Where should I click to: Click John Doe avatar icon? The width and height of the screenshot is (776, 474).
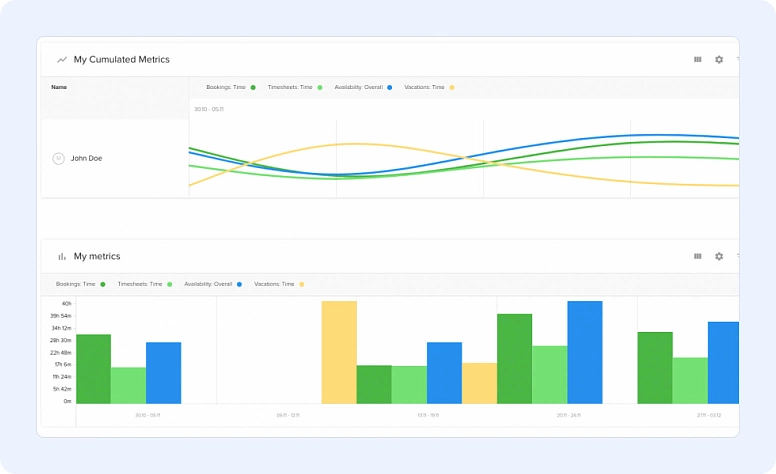[x=58, y=158]
